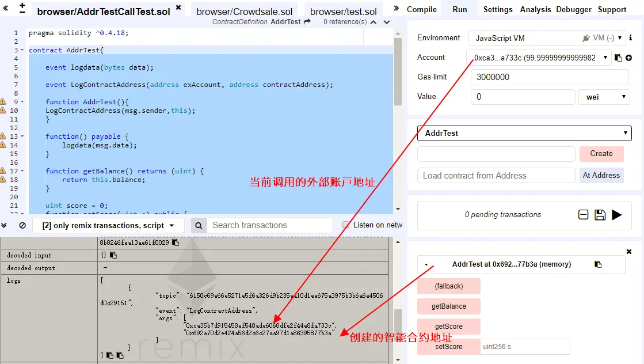Copy the selected account address
Screen dimensions: 644x364
click(618, 58)
